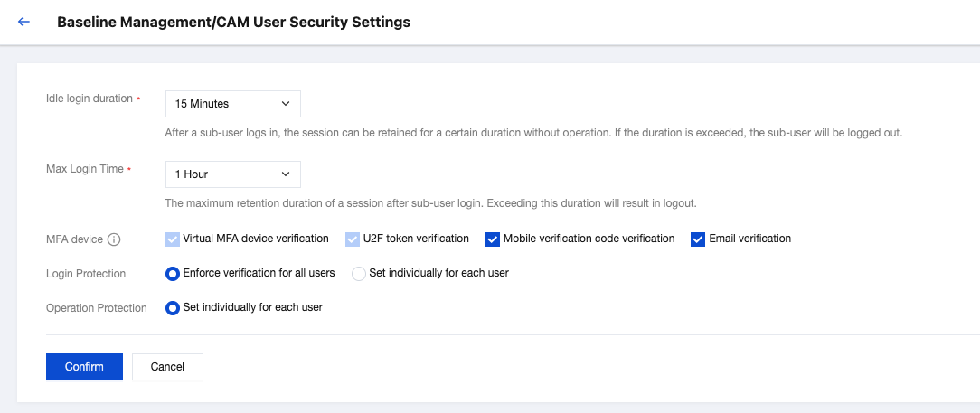Click the Virtual MFA device verification label
980x413 pixels.
[x=256, y=239]
